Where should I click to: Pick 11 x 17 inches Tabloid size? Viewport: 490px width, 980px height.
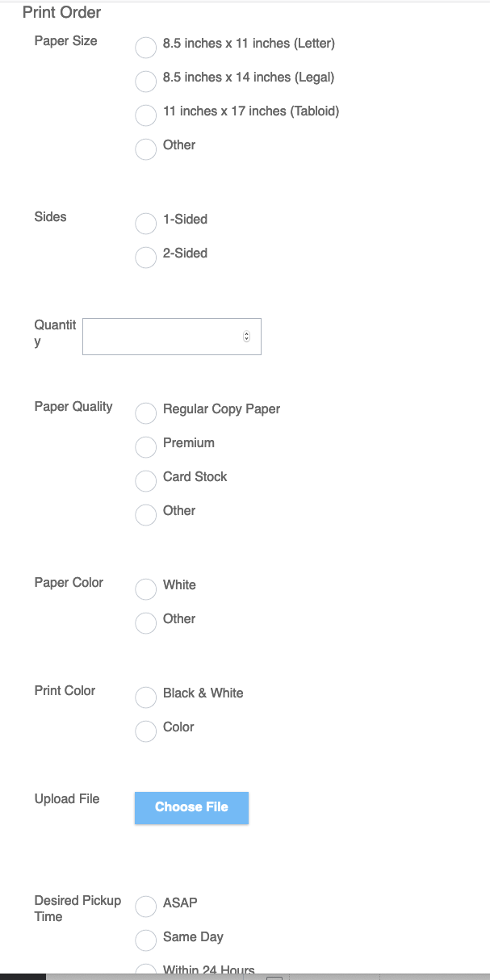coord(145,115)
